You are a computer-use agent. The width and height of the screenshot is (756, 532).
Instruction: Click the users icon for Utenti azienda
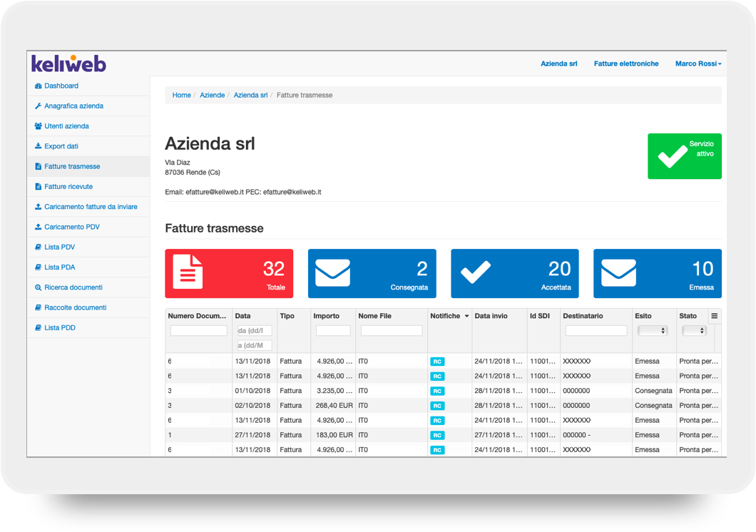point(38,126)
